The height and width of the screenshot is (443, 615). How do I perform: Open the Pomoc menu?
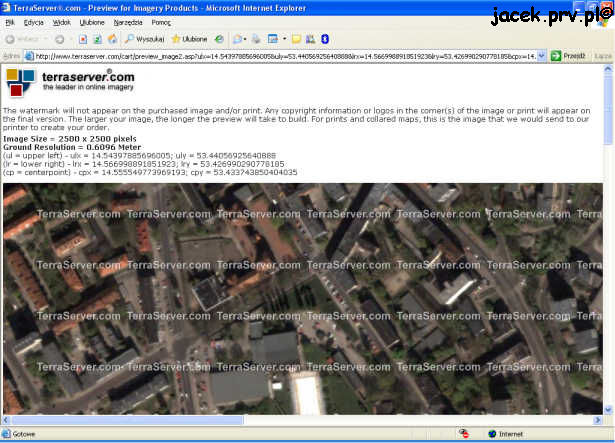coord(161,23)
